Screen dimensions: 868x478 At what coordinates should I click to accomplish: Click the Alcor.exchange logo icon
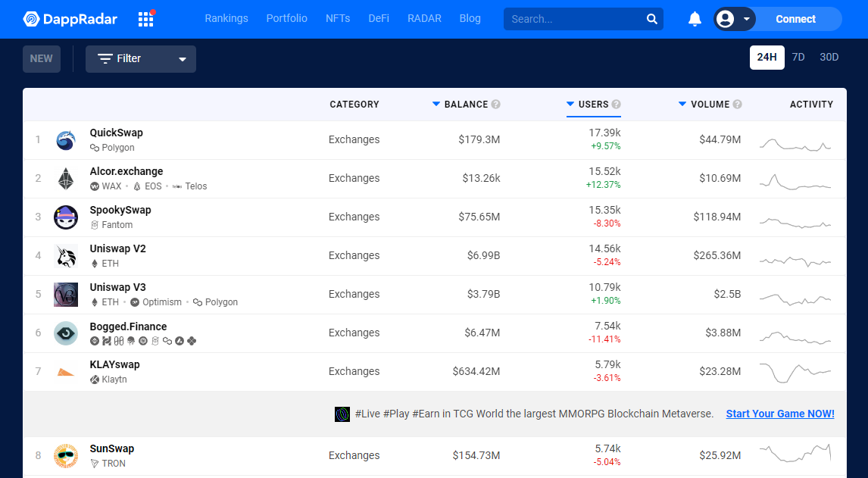66,178
